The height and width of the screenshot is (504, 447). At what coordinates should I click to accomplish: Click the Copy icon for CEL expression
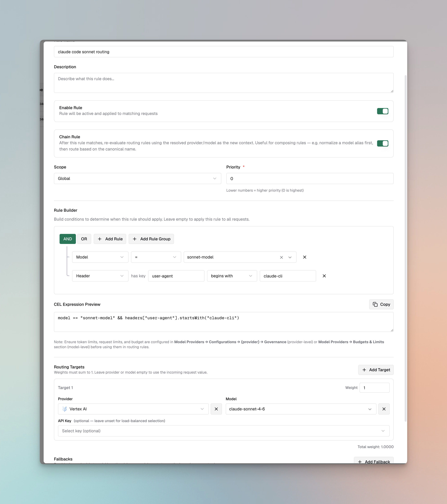click(x=375, y=304)
